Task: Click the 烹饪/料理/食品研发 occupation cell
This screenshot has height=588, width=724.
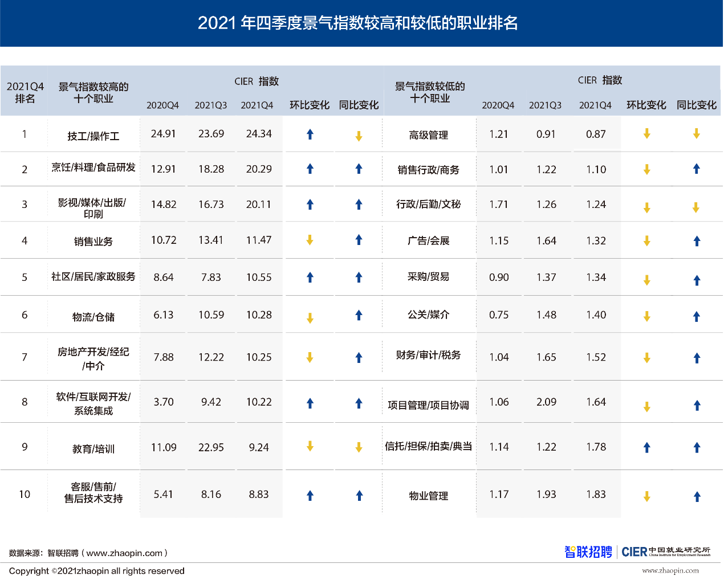Action: pos(93,168)
